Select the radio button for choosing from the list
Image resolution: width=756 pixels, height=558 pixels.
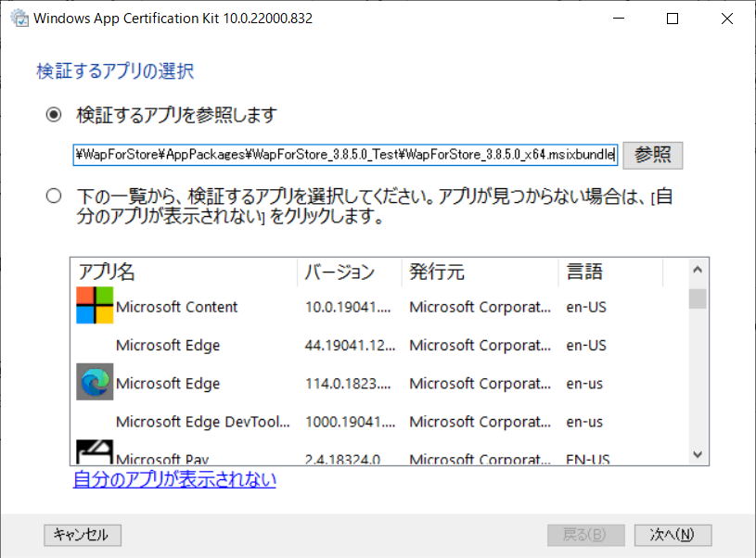tap(53, 196)
